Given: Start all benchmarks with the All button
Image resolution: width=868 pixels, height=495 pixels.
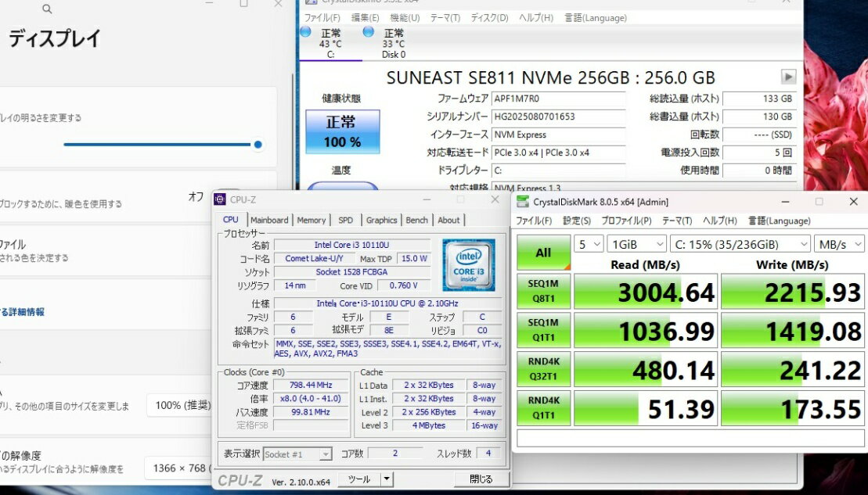Looking at the screenshot, I should click(x=543, y=253).
